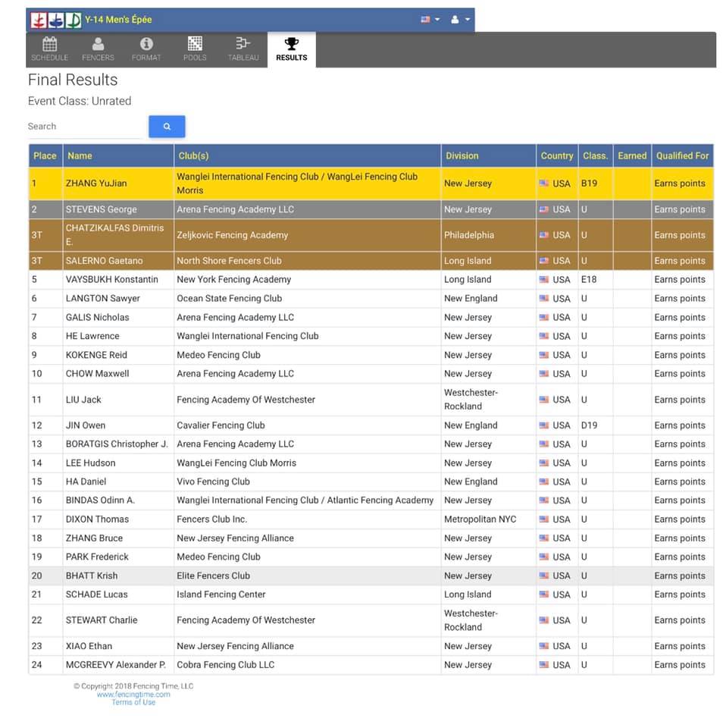The width and height of the screenshot is (726, 728).
Task: Select HA Daniel name cell
Action: click(118, 482)
